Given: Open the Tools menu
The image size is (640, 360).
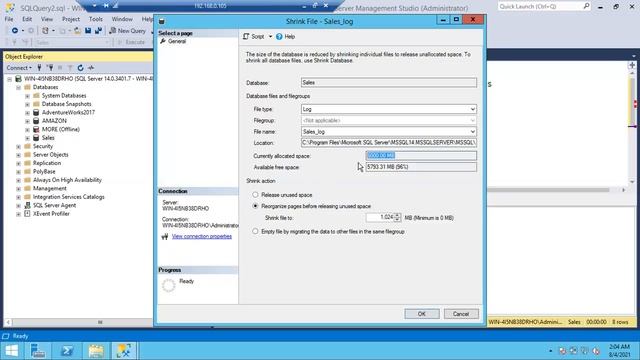Looking at the screenshot, I should click(x=96, y=19).
